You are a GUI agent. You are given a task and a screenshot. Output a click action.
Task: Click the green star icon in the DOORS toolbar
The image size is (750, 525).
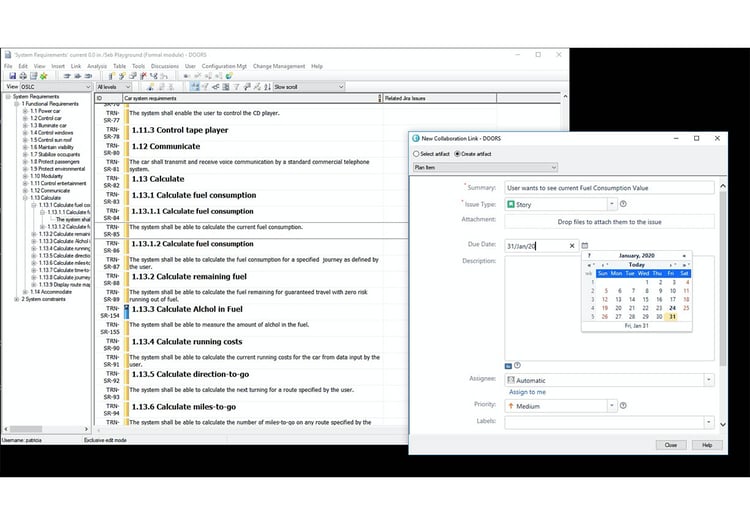[44, 76]
